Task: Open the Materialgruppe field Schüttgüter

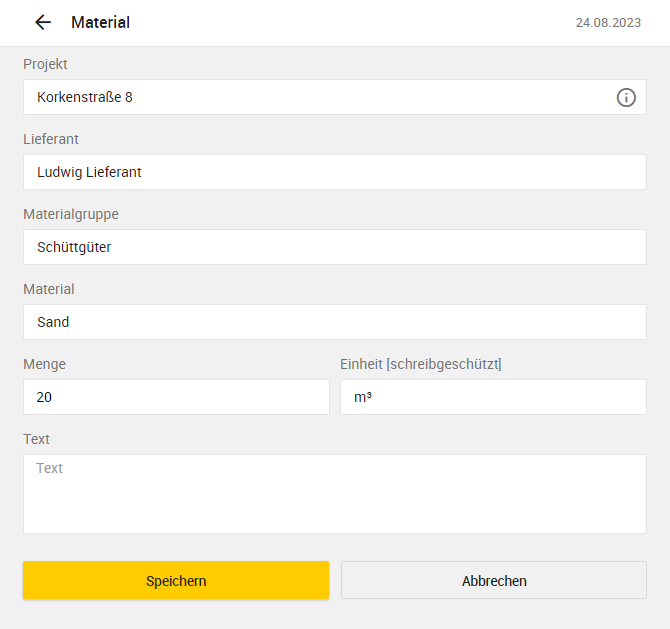Action: click(335, 247)
